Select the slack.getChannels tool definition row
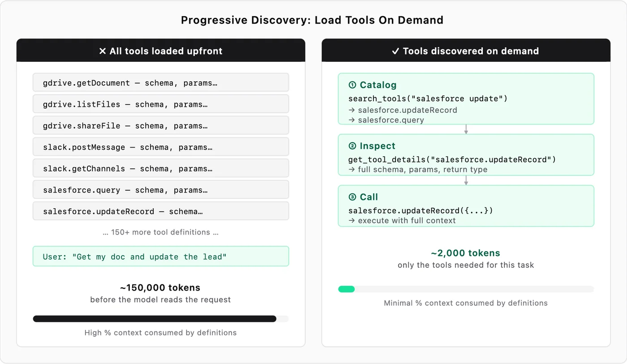 coord(161,169)
